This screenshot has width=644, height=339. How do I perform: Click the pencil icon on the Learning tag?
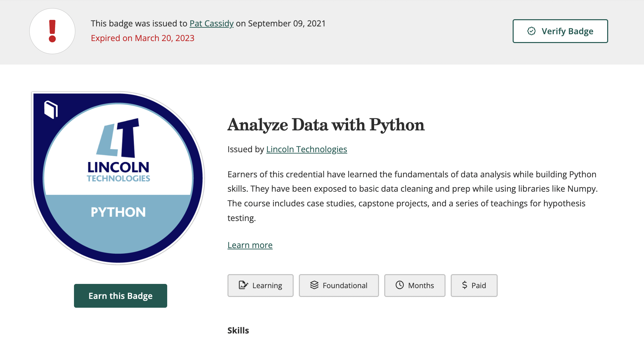click(x=243, y=285)
